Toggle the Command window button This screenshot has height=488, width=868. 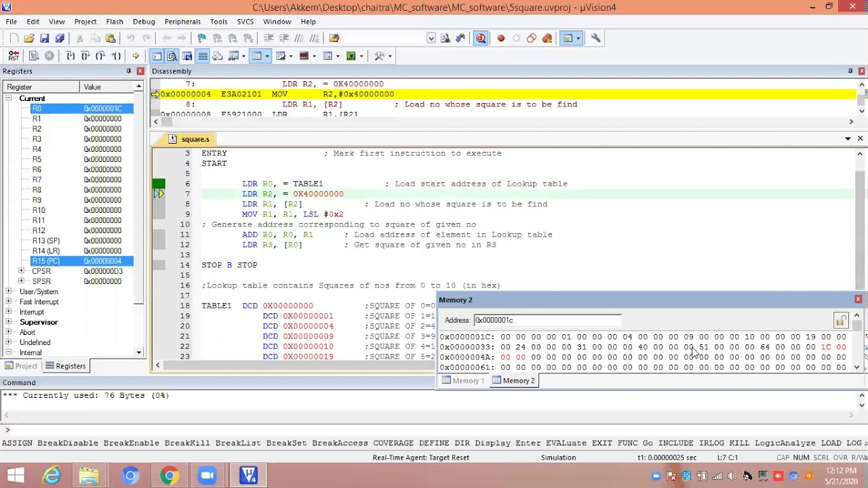click(x=157, y=56)
